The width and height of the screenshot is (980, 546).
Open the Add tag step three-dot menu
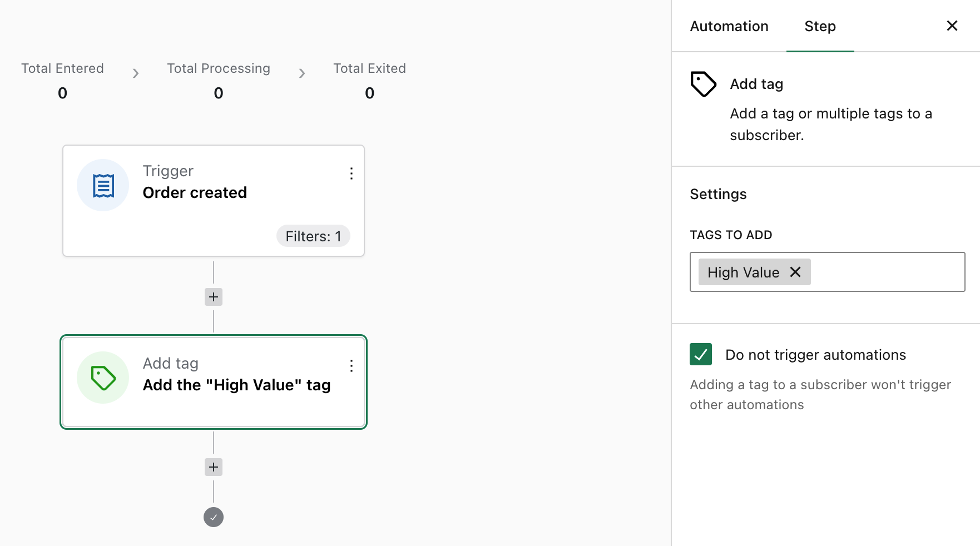pos(351,366)
